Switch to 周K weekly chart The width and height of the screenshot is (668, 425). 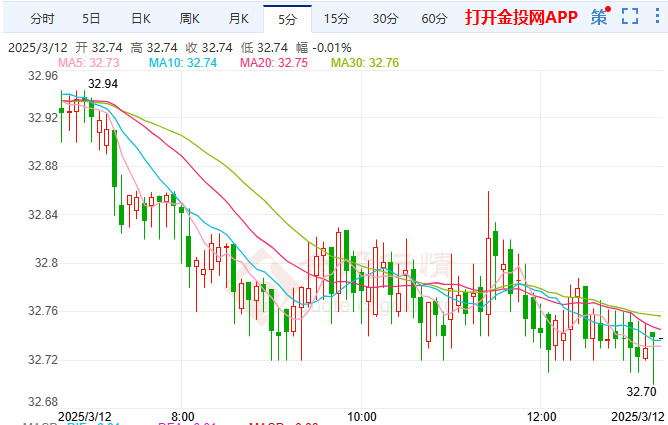(190, 19)
